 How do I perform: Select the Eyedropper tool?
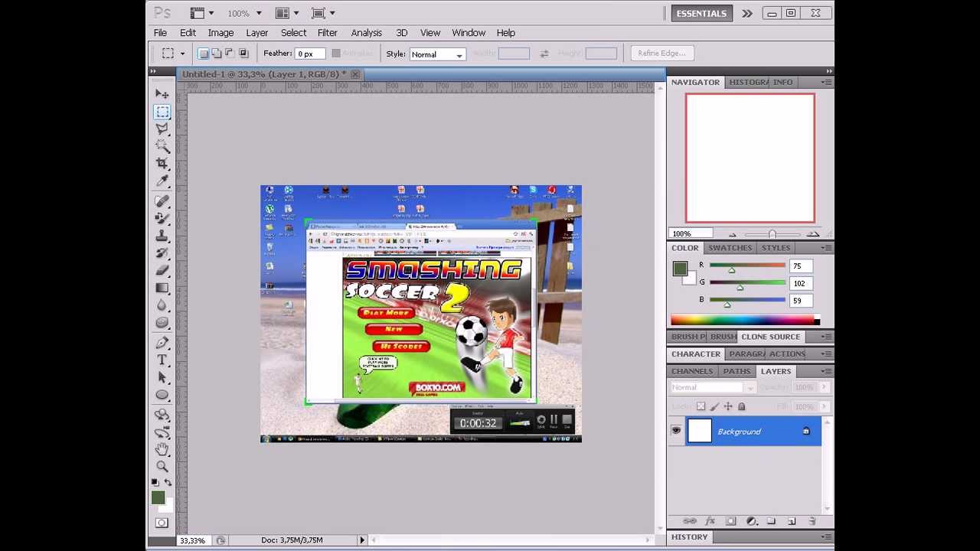pos(162,181)
